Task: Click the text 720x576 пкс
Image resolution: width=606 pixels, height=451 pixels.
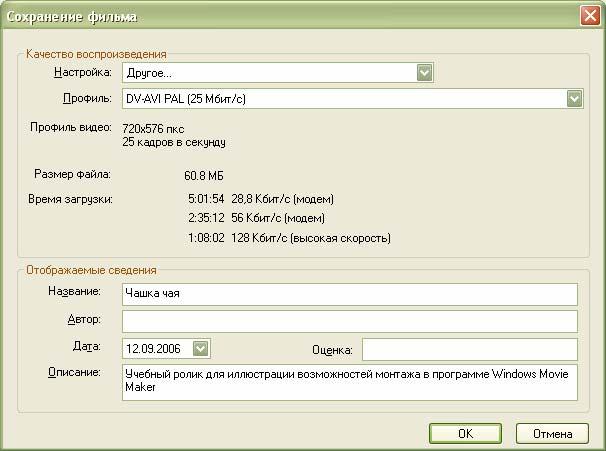Action: coord(153,129)
